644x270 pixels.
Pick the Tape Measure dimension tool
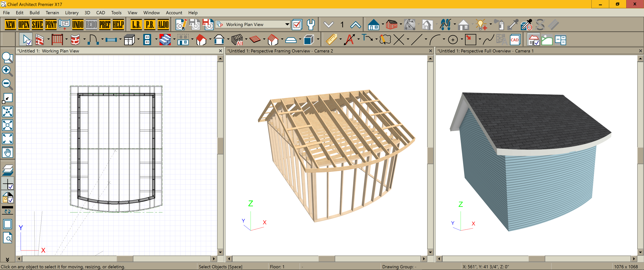coord(332,40)
